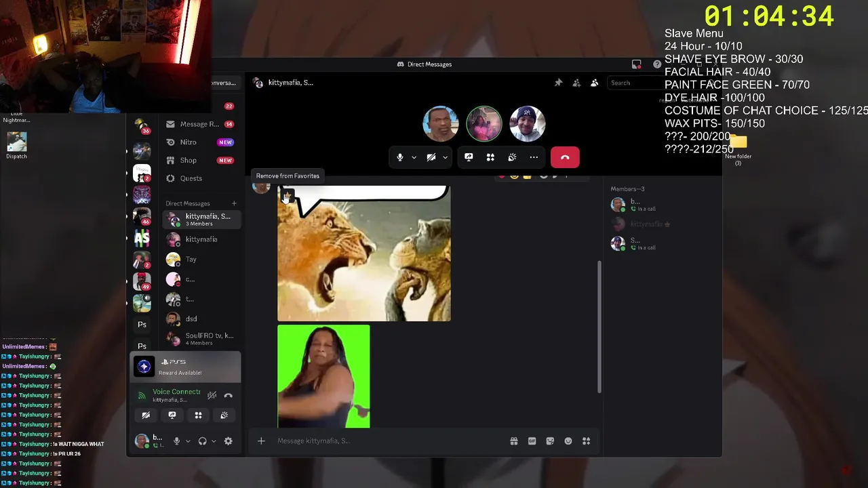Mute the microphone in the call controls
The width and height of the screenshot is (868, 488).
[400, 157]
